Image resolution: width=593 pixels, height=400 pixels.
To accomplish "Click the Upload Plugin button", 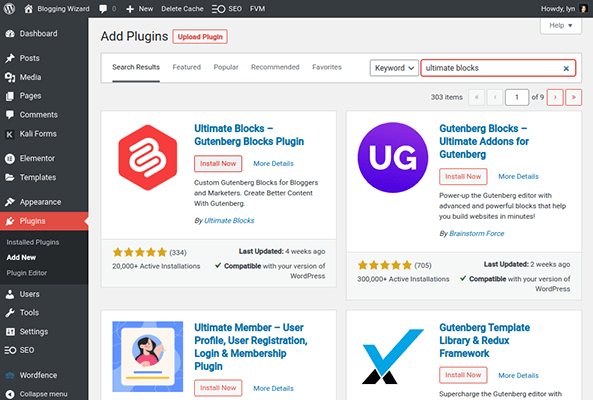I will tap(200, 37).
